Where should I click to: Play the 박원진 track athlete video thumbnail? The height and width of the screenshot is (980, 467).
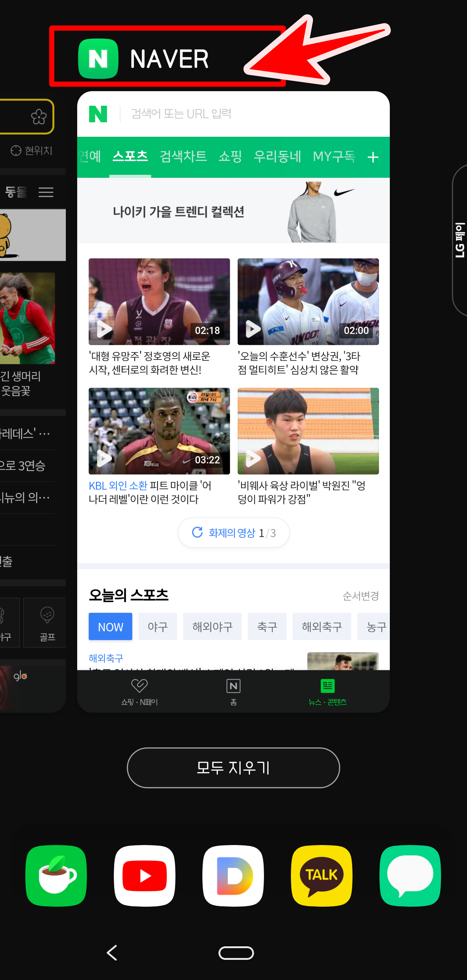(x=308, y=431)
